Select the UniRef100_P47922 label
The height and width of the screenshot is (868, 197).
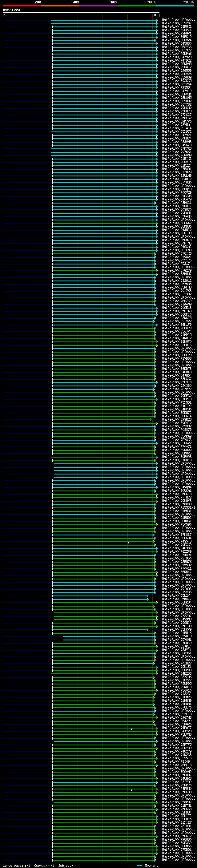177,61
